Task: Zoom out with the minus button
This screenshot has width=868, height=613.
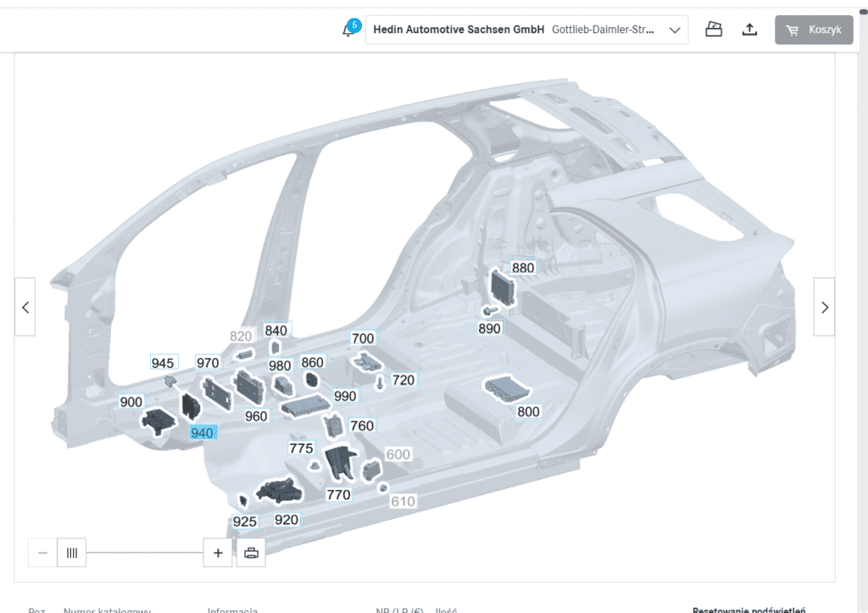Action: click(42, 553)
